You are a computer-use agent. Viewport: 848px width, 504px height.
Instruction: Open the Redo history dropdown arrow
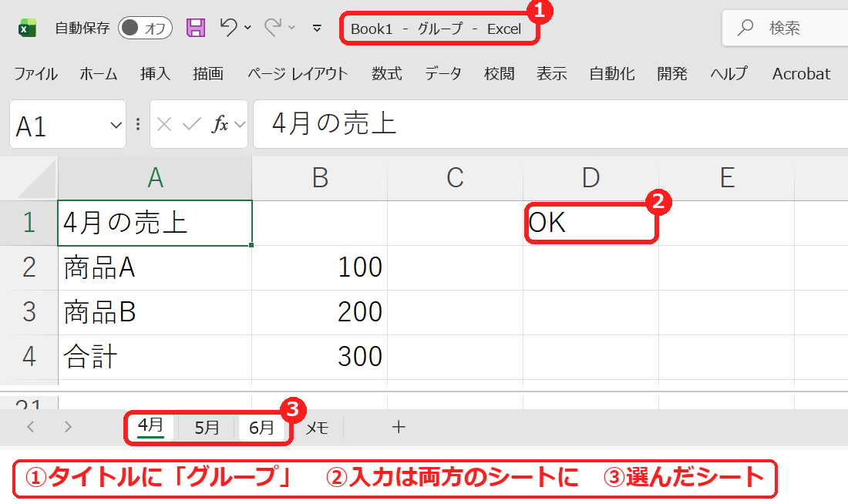[x=291, y=28]
